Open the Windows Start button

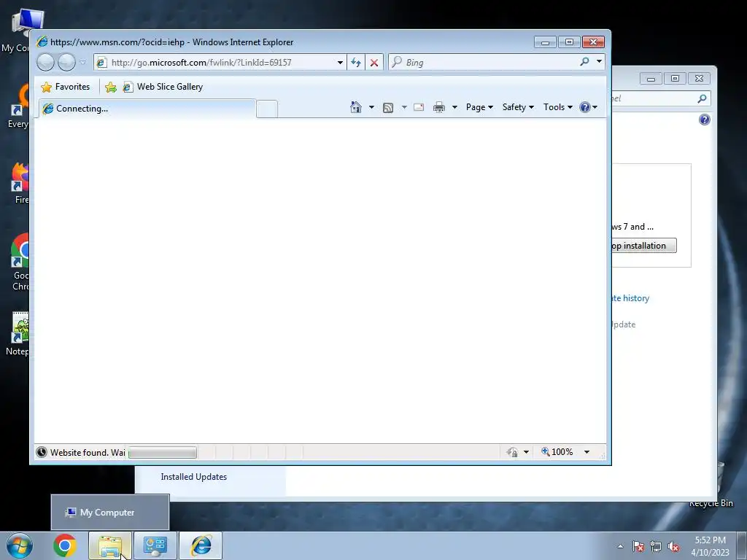[x=19, y=545]
